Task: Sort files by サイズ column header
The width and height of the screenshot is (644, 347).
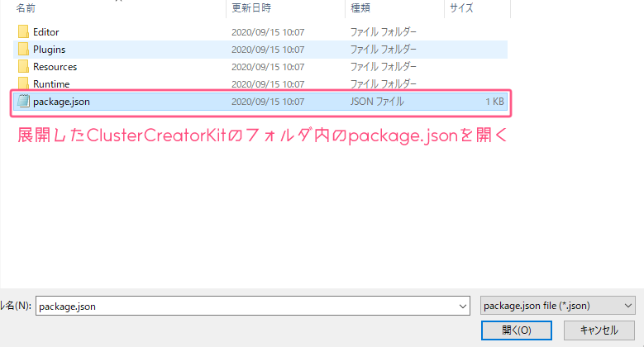Action: tap(460, 8)
